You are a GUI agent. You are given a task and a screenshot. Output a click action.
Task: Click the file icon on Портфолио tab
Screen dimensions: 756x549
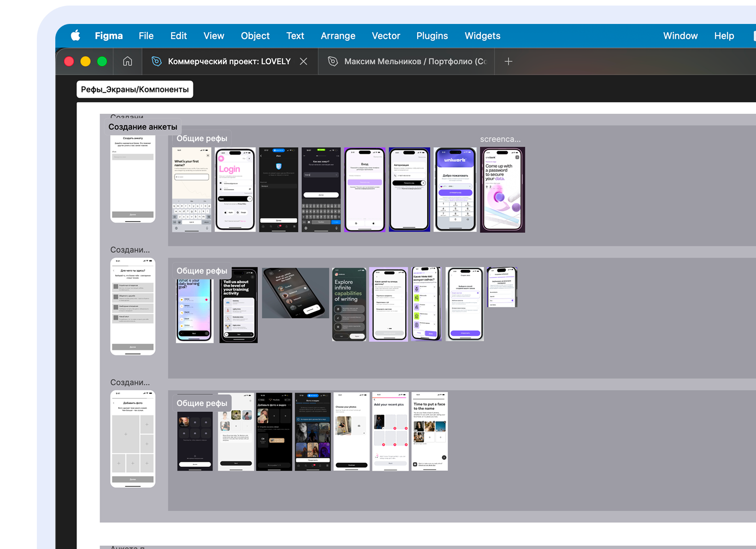click(x=333, y=61)
